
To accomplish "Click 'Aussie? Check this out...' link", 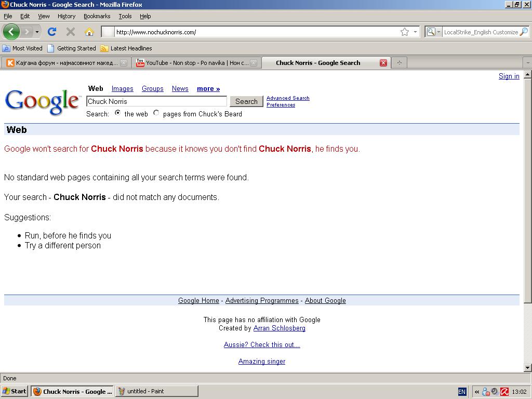I will [x=262, y=345].
